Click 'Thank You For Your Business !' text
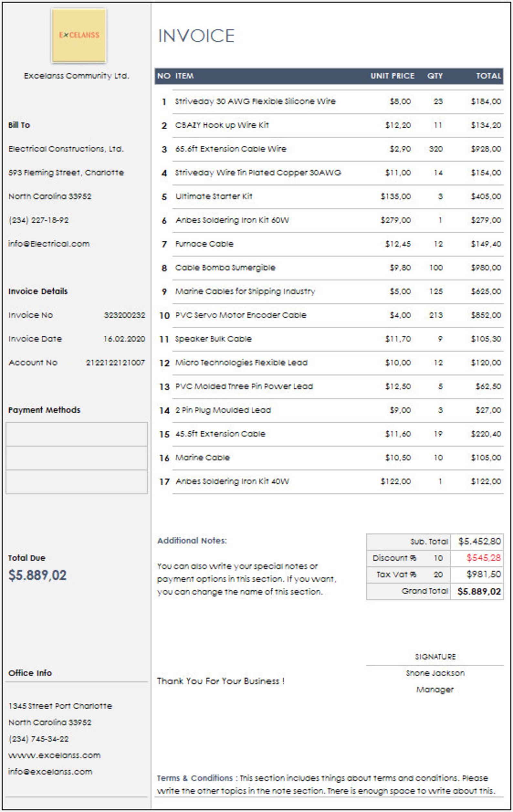Viewport: 513px width, 812px height. (221, 681)
